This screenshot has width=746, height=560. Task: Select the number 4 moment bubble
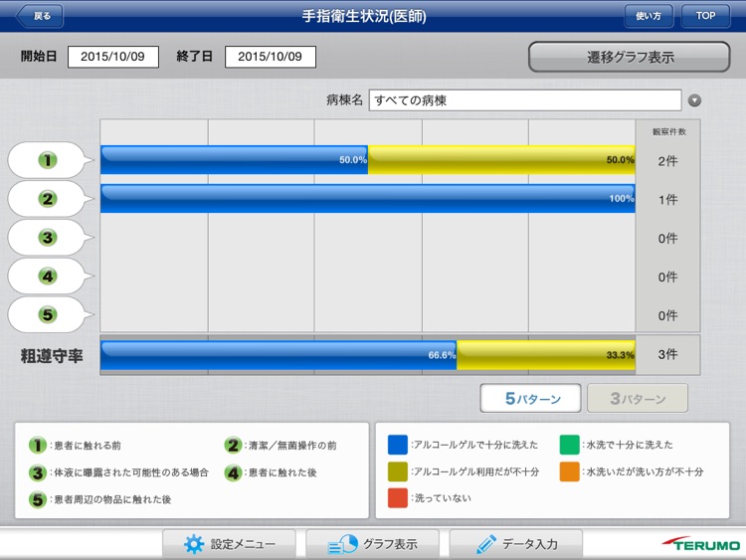click(50, 276)
